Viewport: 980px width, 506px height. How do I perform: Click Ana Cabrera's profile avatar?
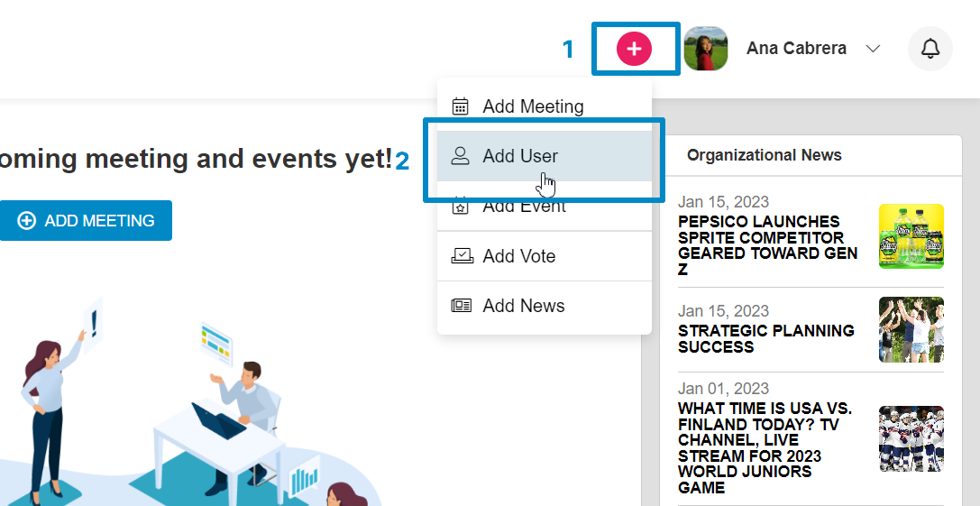click(705, 49)
